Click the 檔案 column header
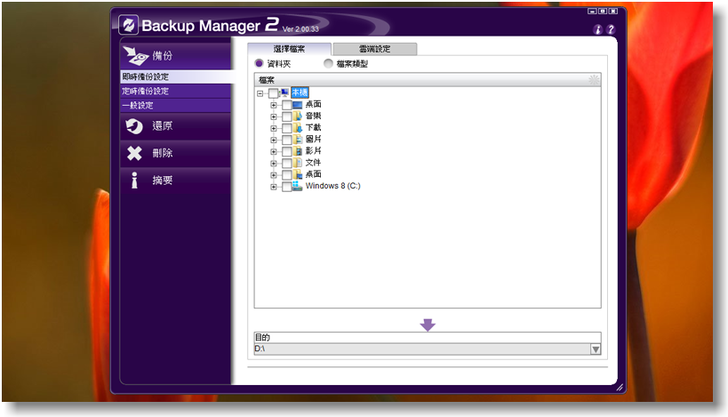 point(427,80)
